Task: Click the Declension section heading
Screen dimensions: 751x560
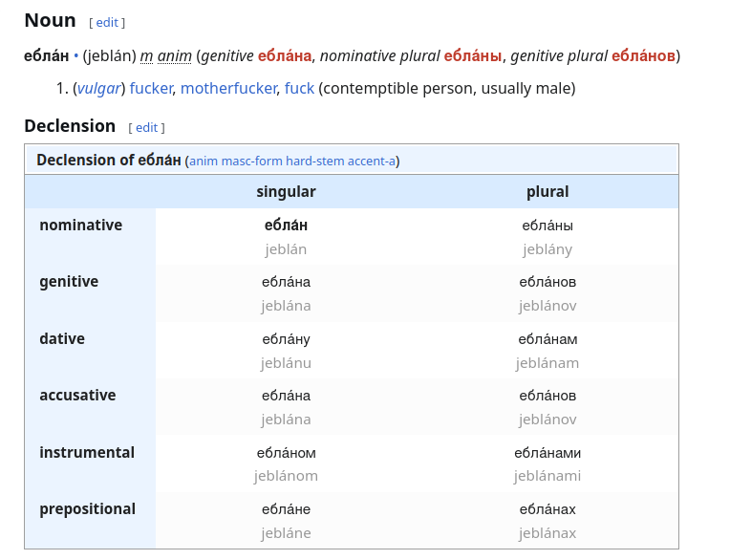Action: click(70, 126)
